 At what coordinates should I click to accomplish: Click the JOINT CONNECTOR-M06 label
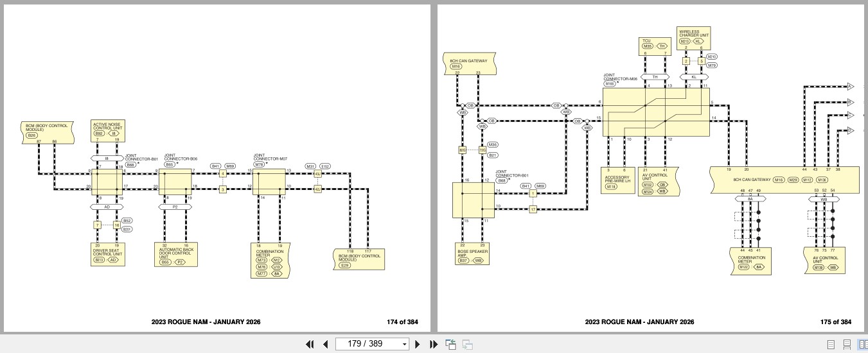tap(620, 77)
